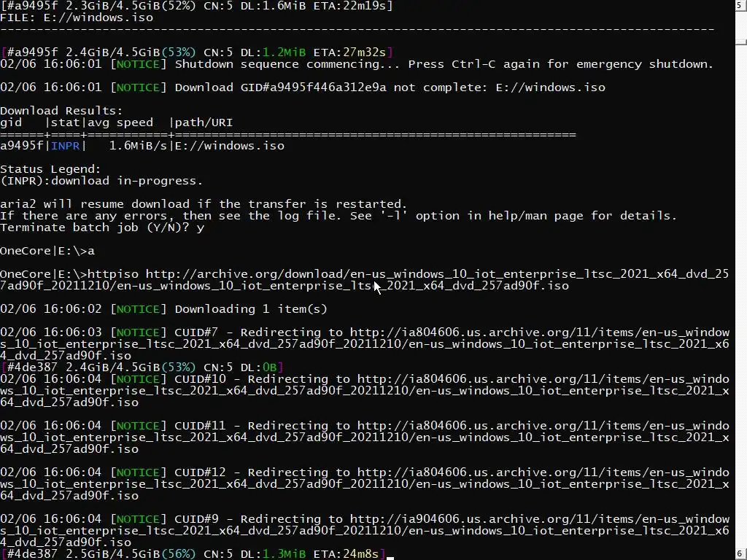Click 'aria2 will resume download' message line
Image resolution: width=747 pixels, height=560 pixels.
(x=204, y=204)
